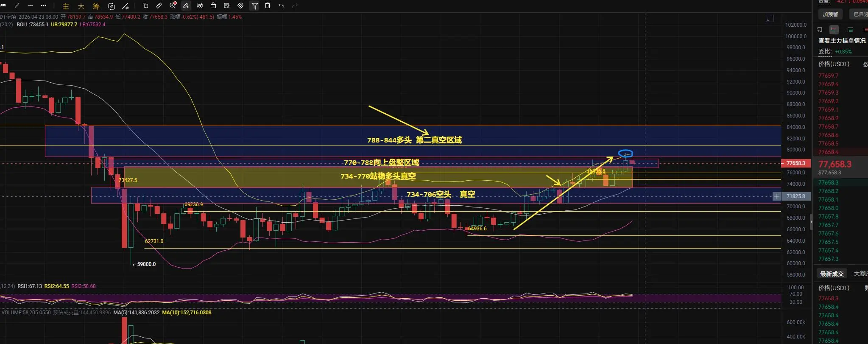The height and width of the screenshot is (344, 868).
Task: Toggle the drawing lock icon
Action: click(x=213, y=6)
